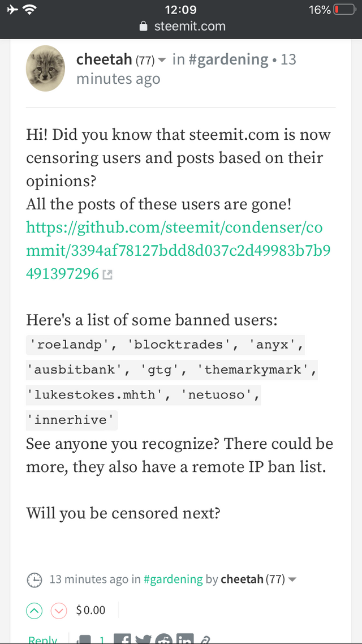Downvote the cheetah post
The height and width of the screenshot is (644, 362).
(59, 611)
